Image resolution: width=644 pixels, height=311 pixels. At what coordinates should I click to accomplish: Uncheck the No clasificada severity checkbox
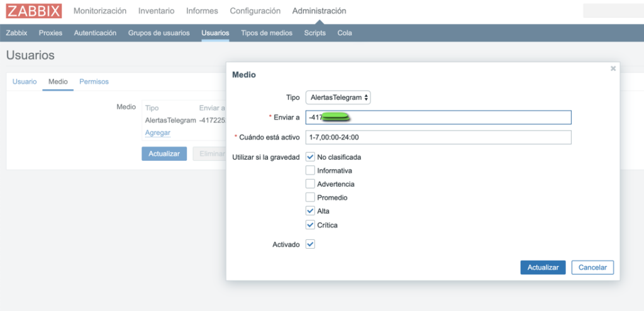310,156
